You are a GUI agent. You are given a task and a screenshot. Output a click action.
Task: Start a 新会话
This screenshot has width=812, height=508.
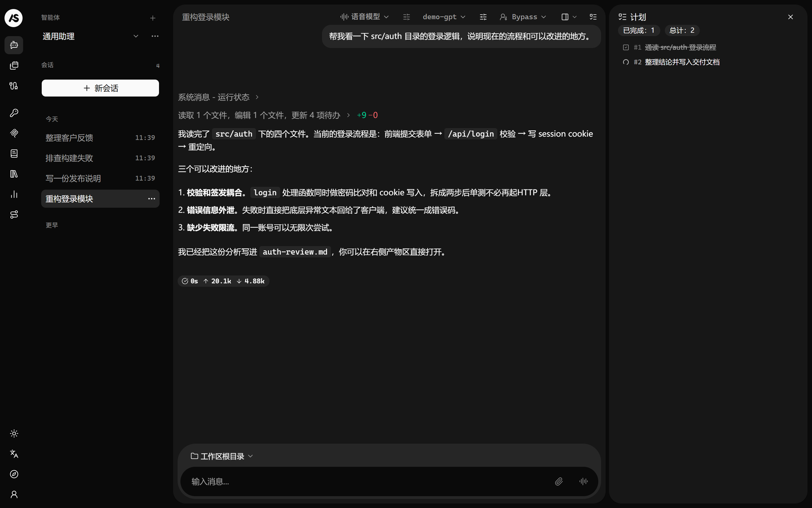[x=100, y=88]
